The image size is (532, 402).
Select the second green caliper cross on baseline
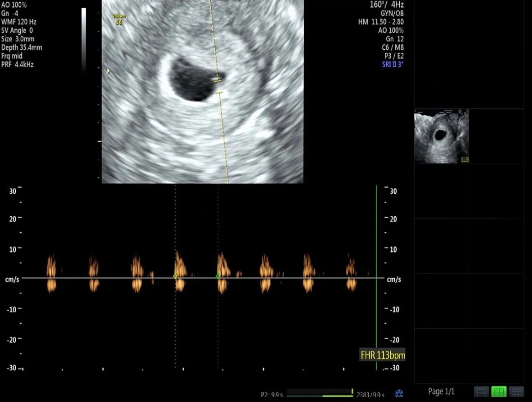coord(218,276)
